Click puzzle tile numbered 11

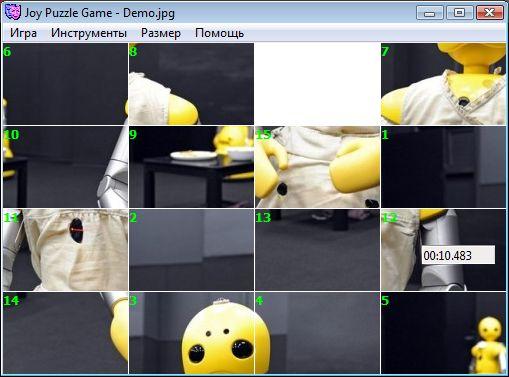(x=65, y=250)
